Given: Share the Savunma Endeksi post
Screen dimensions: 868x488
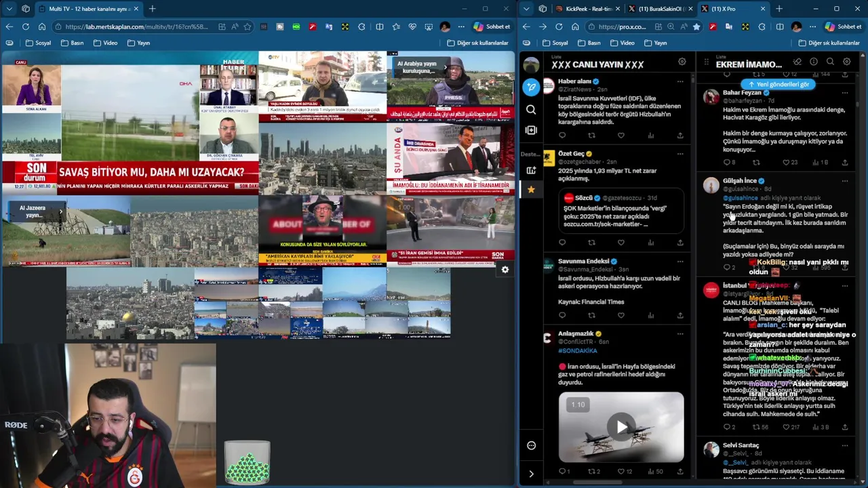Looking at the screenshot, I should pyautogui.click(x=679, y=315).
